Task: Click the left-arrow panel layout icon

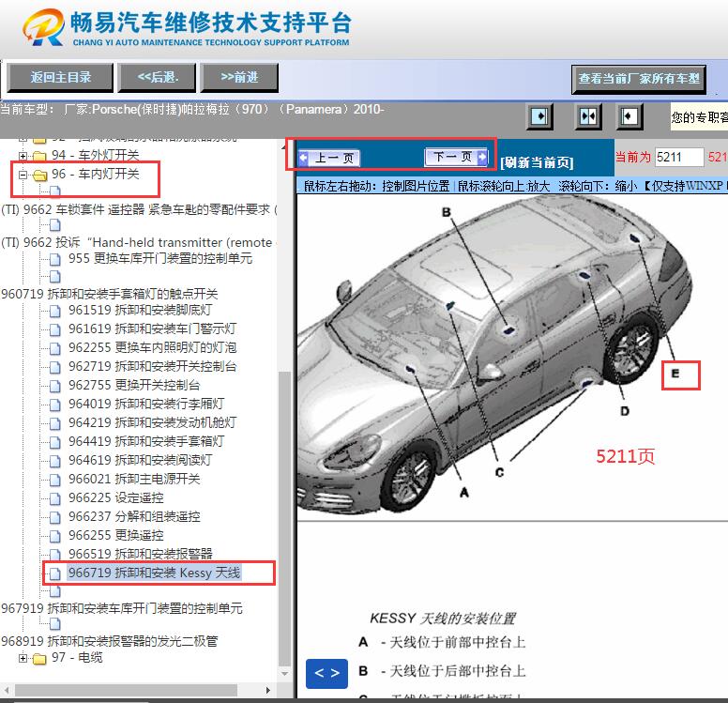Action: click(x=629, y=116)
